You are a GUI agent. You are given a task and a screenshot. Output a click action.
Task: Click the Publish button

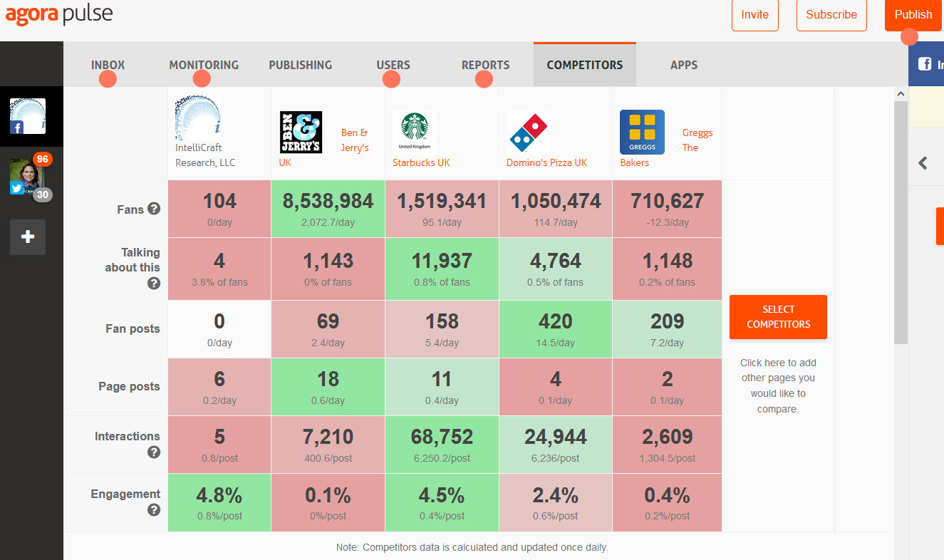[x=913, y=14]
